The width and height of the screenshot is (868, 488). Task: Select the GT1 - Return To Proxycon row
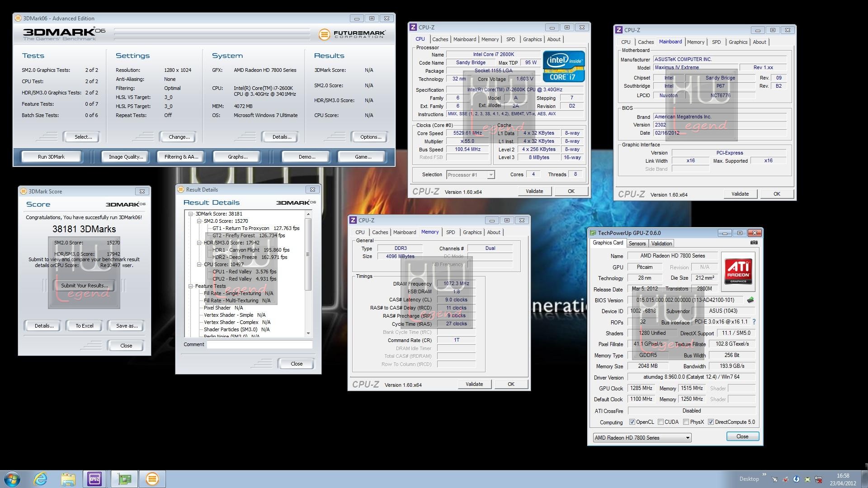[x=256, y=229]
